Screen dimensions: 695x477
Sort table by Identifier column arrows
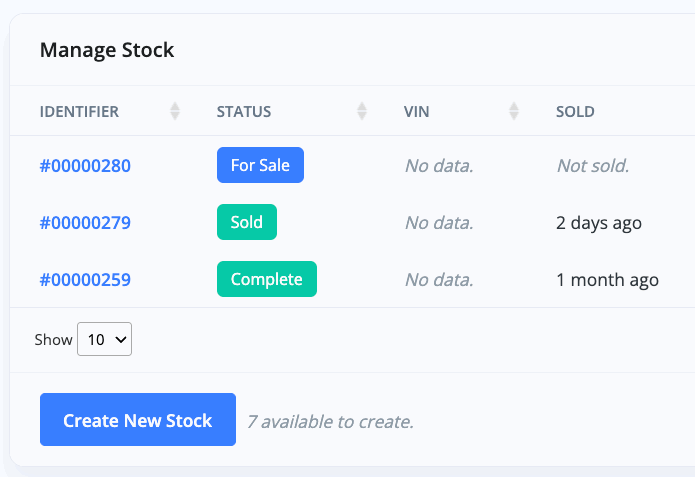[175, 111]
